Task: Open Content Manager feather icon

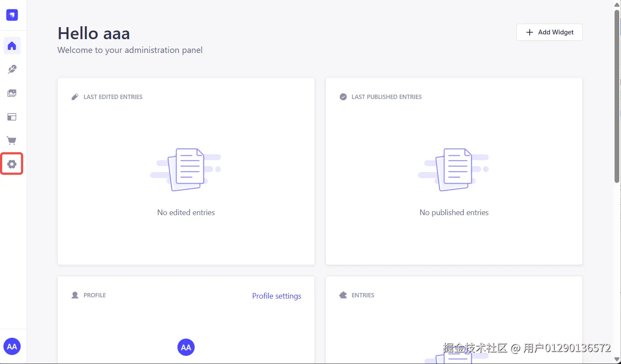Action: (x=12, y=69)
